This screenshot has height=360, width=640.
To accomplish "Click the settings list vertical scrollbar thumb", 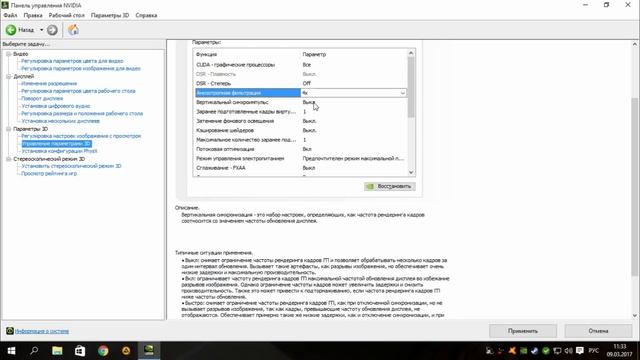I will (x=411, y=87).
